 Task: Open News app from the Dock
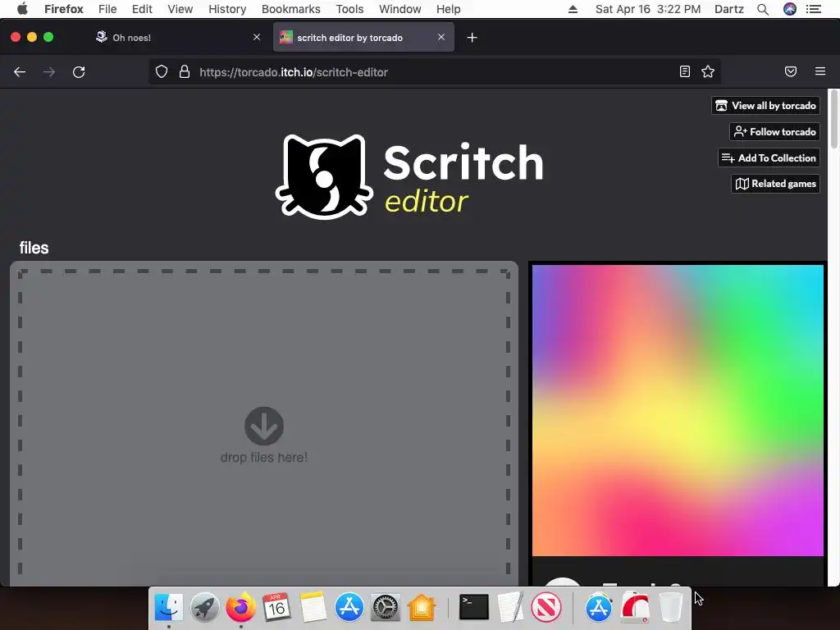(x=546, y=608)
